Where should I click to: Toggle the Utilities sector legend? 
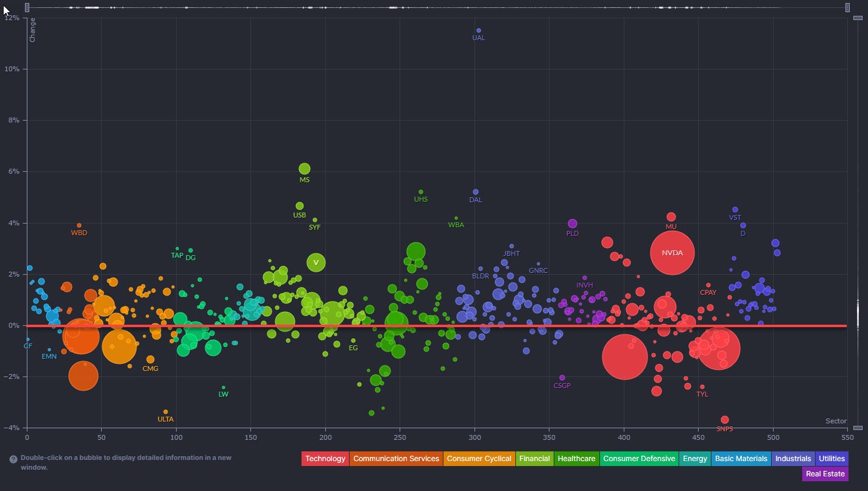(x=831, y=459)
